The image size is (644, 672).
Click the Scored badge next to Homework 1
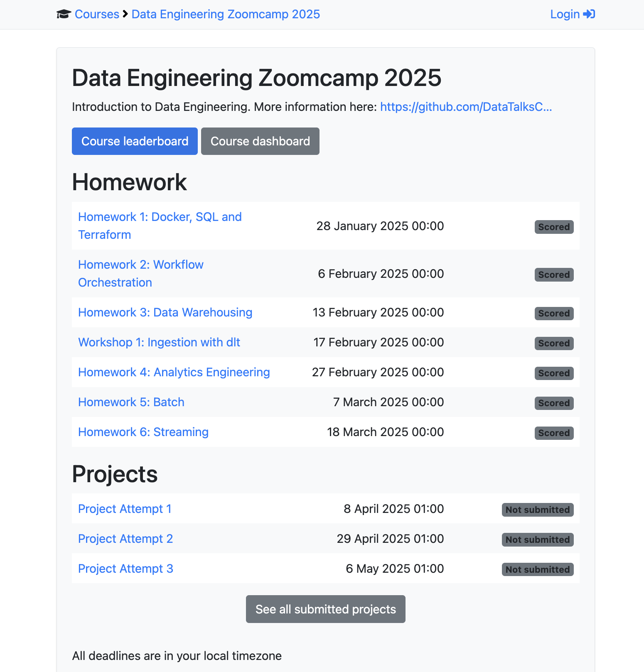(x=554, y=227)
